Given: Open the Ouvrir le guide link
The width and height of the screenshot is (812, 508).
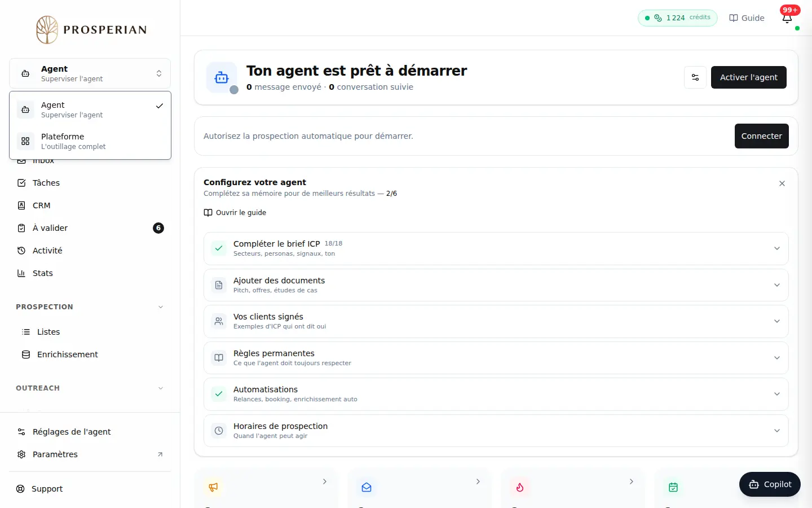Looking at the screenshot, I should (x=235, y=213).
